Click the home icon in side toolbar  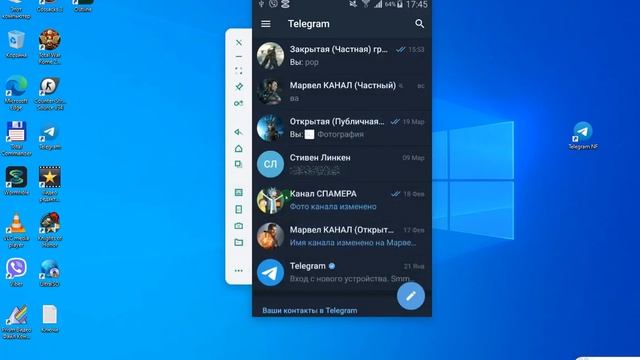click(x=239, y=149)
